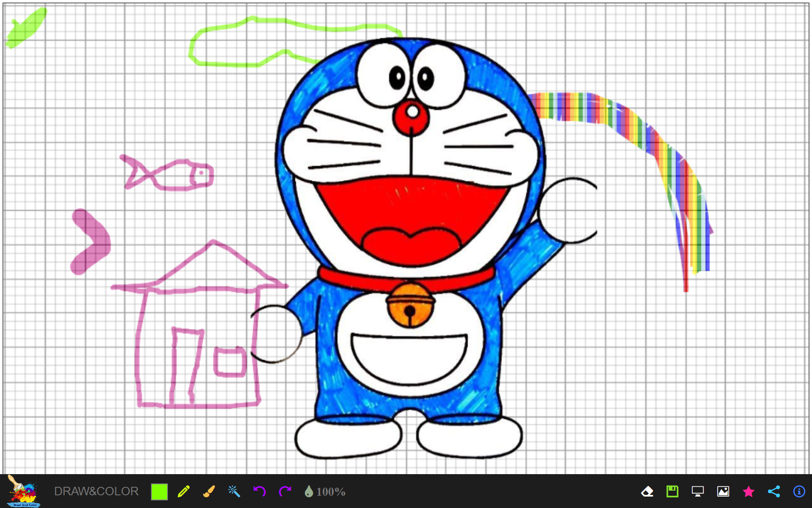Select the eraser tool
The width and height of the screenshot is (812, 508).
[647, 491]
